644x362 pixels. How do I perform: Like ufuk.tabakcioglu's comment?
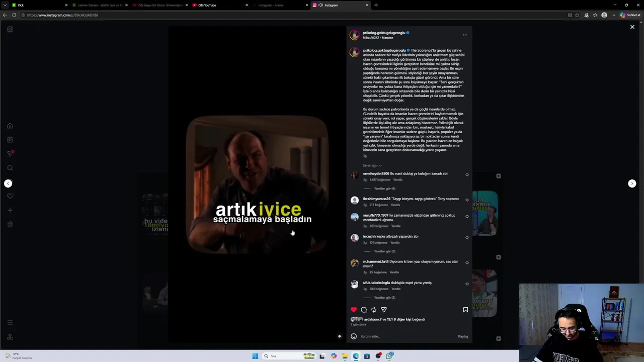pyautogui.click(x=467, y=284)
